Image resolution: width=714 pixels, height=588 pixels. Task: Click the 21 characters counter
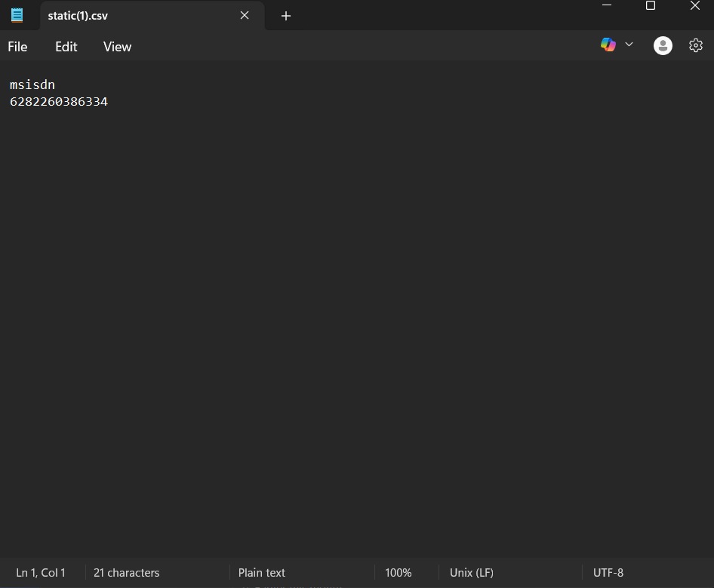click(126, 572)
